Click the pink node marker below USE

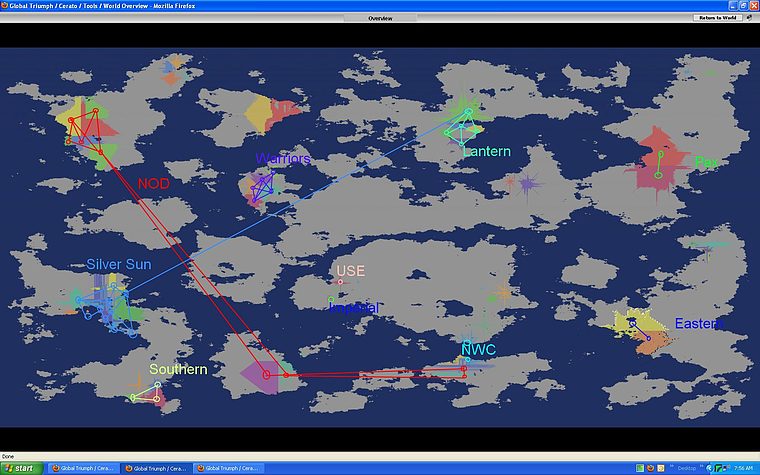pyautogui.click(x=340, y=282)
